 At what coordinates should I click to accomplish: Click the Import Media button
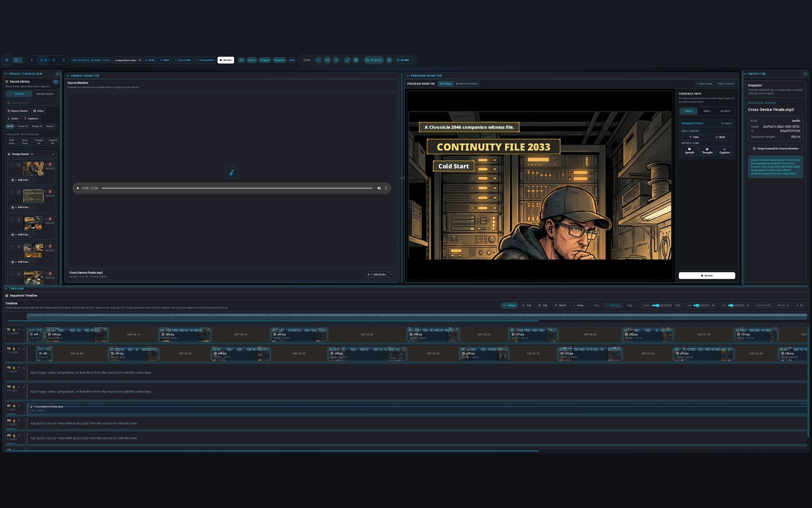tap(17, 111)
